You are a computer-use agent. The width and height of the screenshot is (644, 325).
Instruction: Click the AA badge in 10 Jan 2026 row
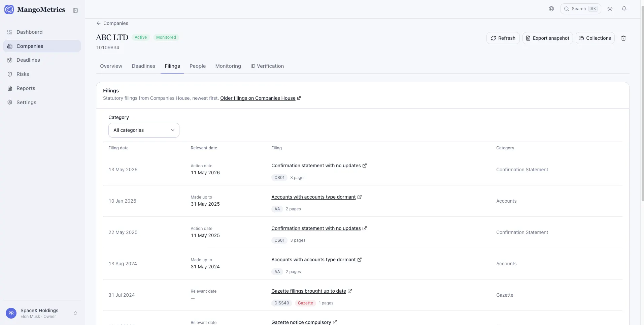pos(277,209)
